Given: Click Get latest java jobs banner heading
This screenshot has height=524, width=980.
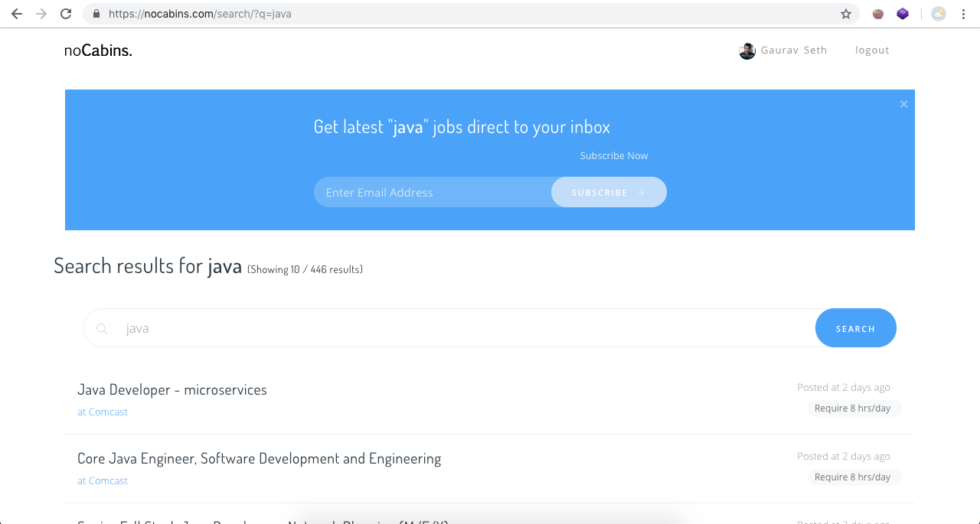Looking at the screenshot, I should coord(462,127).
